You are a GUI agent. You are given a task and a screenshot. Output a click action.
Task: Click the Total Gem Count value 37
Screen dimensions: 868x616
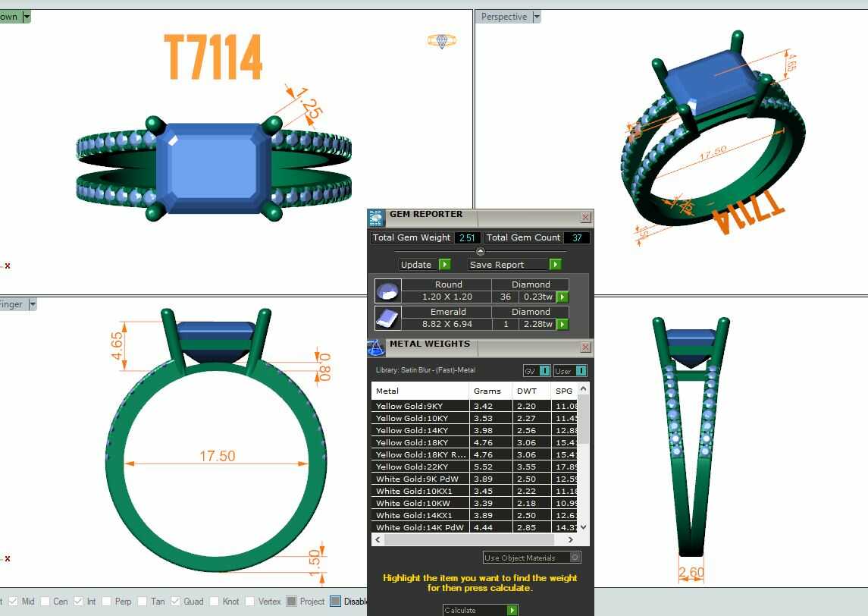(x=577, y=237)
